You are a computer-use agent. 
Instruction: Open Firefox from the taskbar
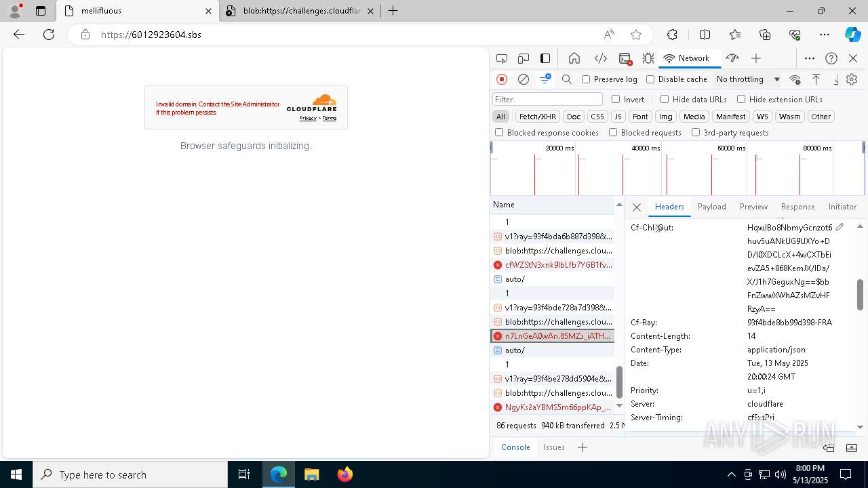pyautogui.click(x=345, y=474)
